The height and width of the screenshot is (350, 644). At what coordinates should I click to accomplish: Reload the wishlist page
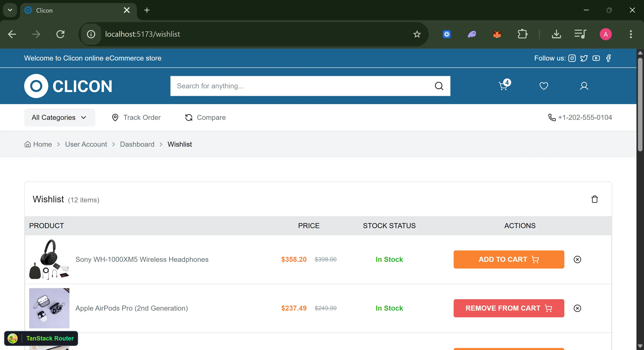point(60,34)
